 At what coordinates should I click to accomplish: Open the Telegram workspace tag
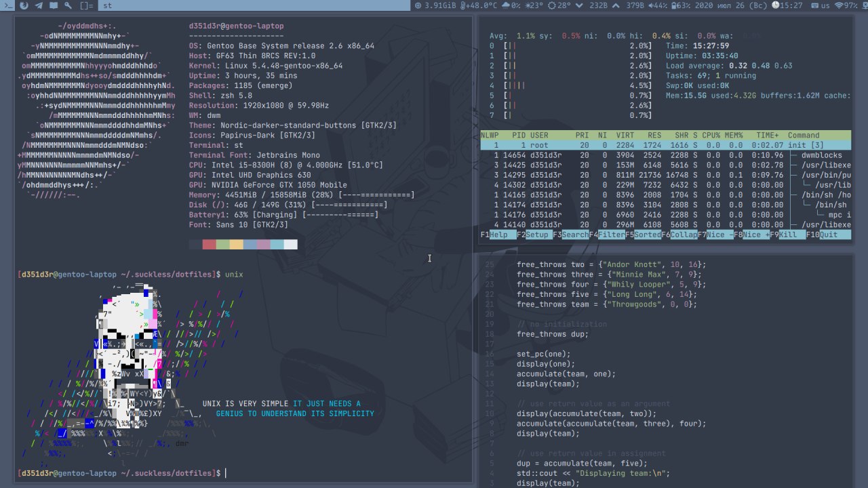[x=38, y=5]
